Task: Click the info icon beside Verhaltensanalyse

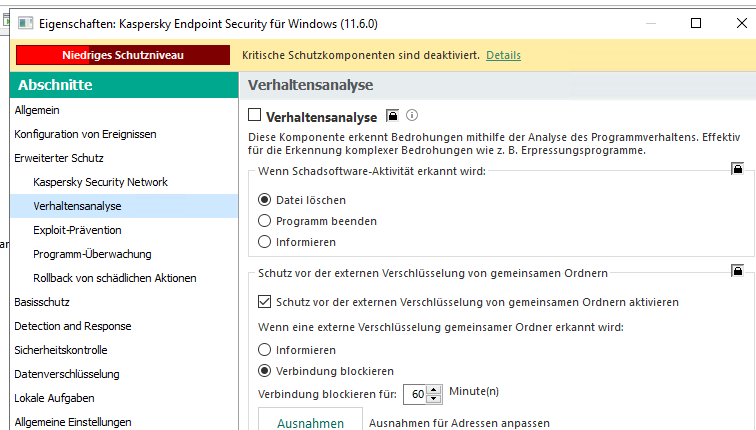Action: click(411, 116)
